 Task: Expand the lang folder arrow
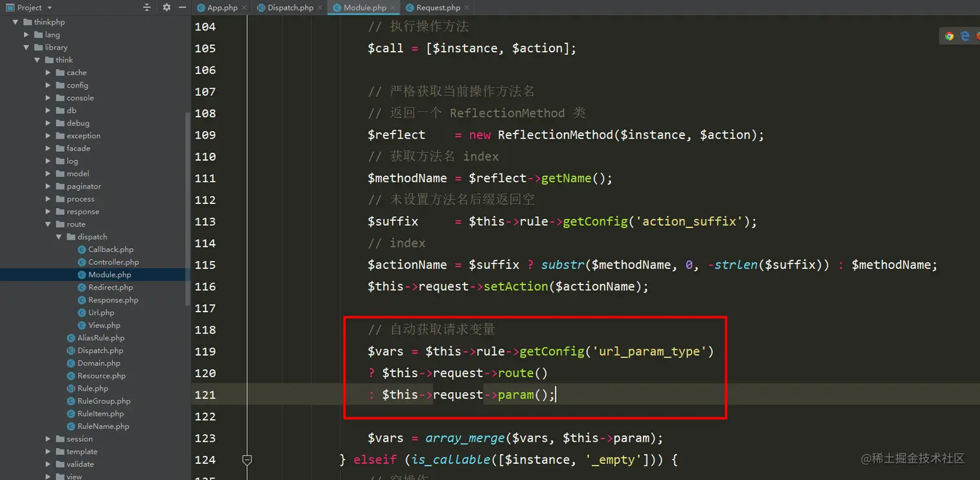click(27, 35)
